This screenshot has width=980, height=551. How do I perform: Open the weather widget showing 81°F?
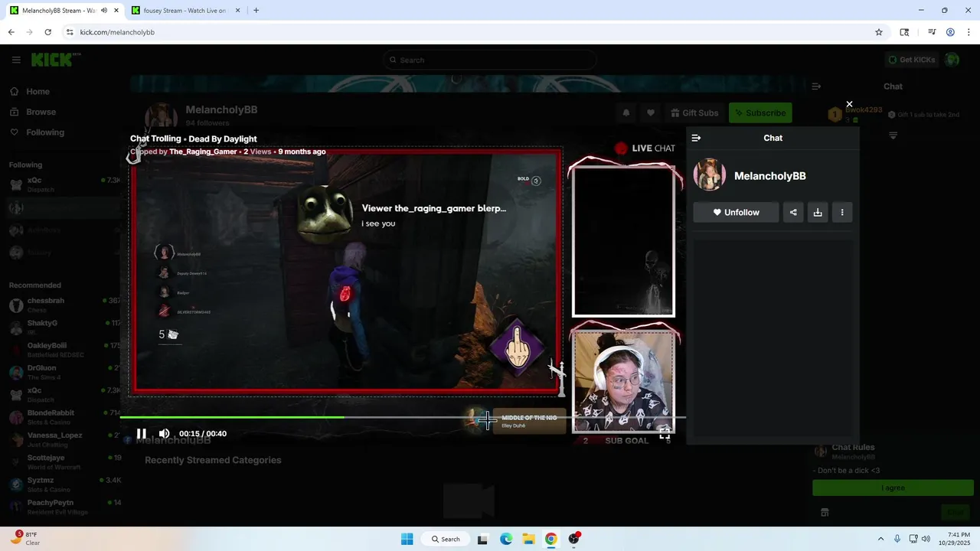27,538
